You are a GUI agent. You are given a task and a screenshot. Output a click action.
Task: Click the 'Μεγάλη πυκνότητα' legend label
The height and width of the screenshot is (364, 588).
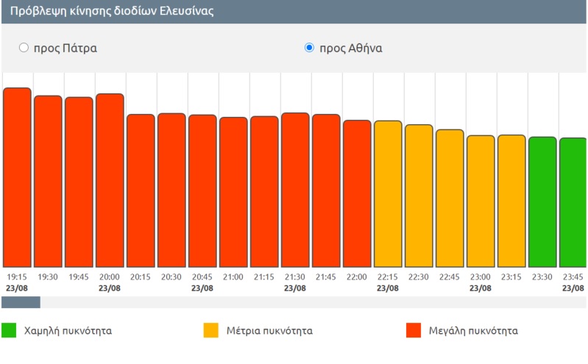[x=473, y=331]
